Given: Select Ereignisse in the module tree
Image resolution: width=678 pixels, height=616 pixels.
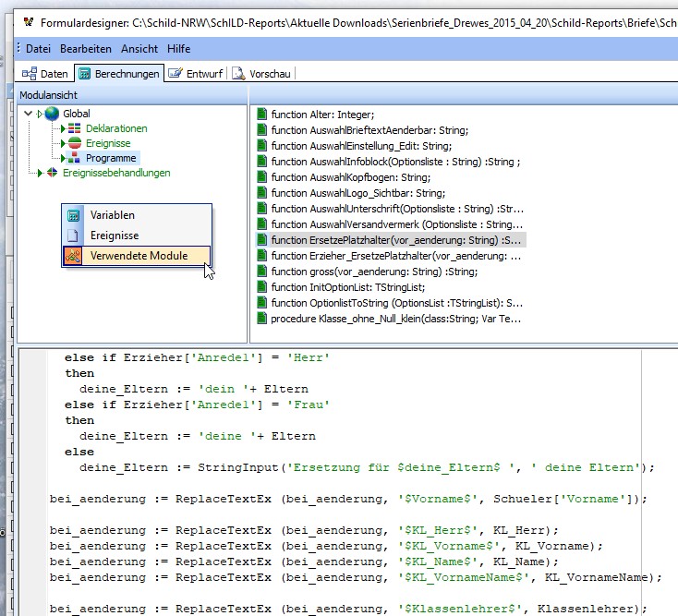Looking at the screenshot, I should (108, 143).
